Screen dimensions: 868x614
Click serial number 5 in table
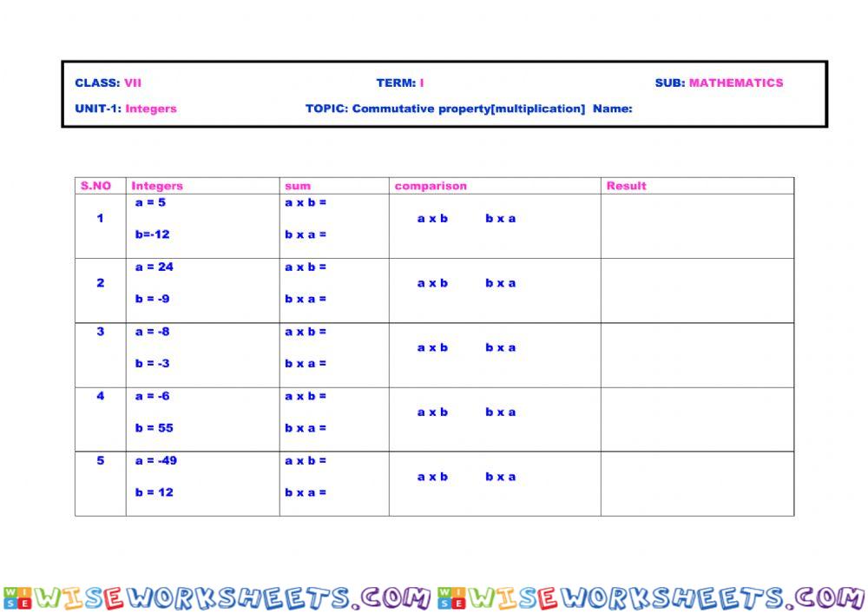click(x=100, y=460)
